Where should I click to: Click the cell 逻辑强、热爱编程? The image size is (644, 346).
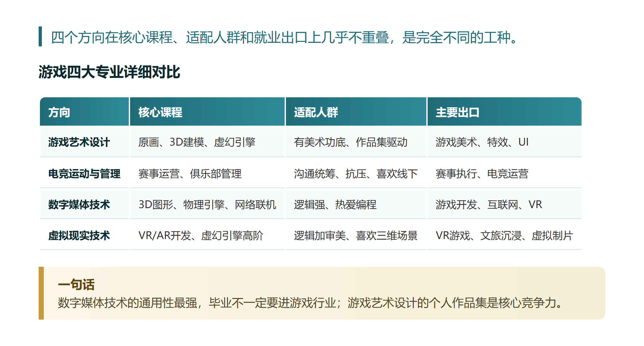tap(356, 204)
